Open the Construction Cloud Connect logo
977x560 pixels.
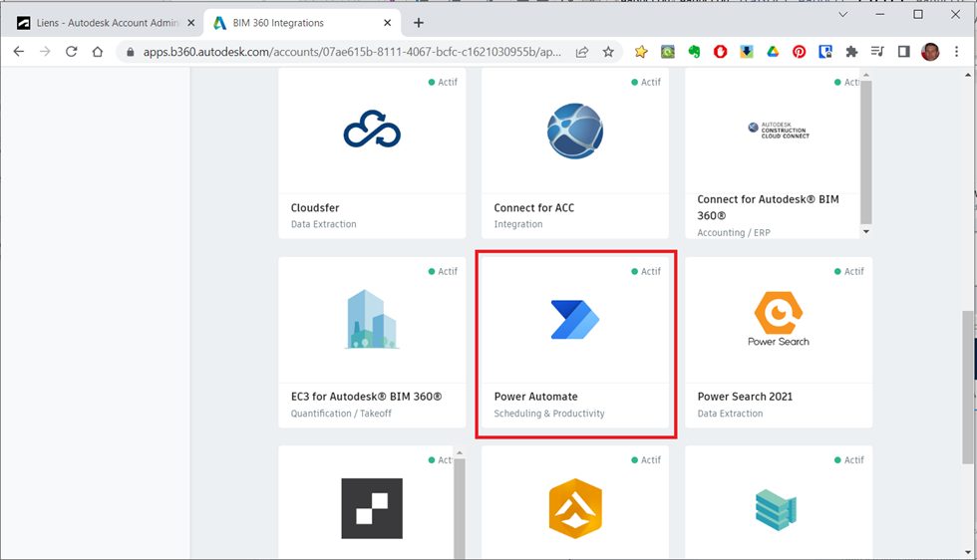coord(779,131)
